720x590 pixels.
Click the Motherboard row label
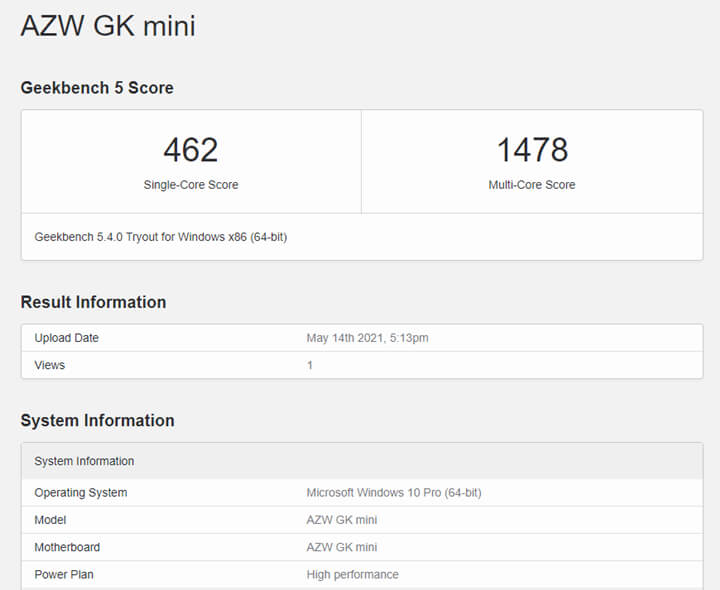pyautogui.click(x=67, y=547)
